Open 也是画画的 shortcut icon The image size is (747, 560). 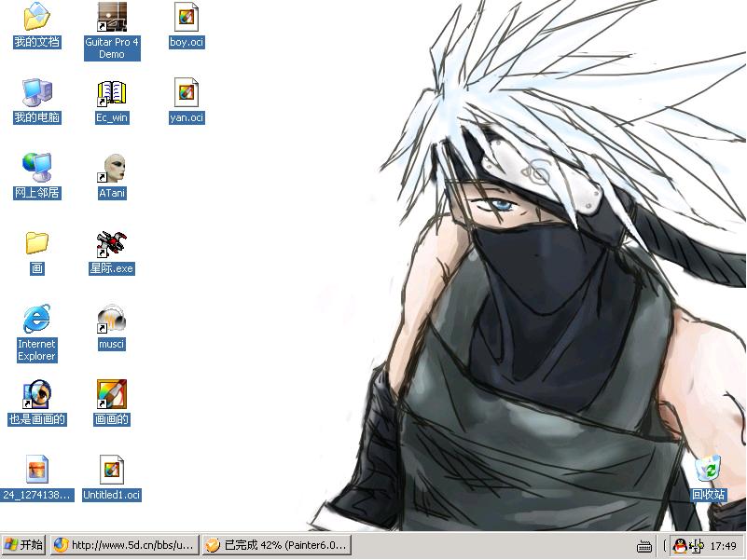[x=36, y=394]
